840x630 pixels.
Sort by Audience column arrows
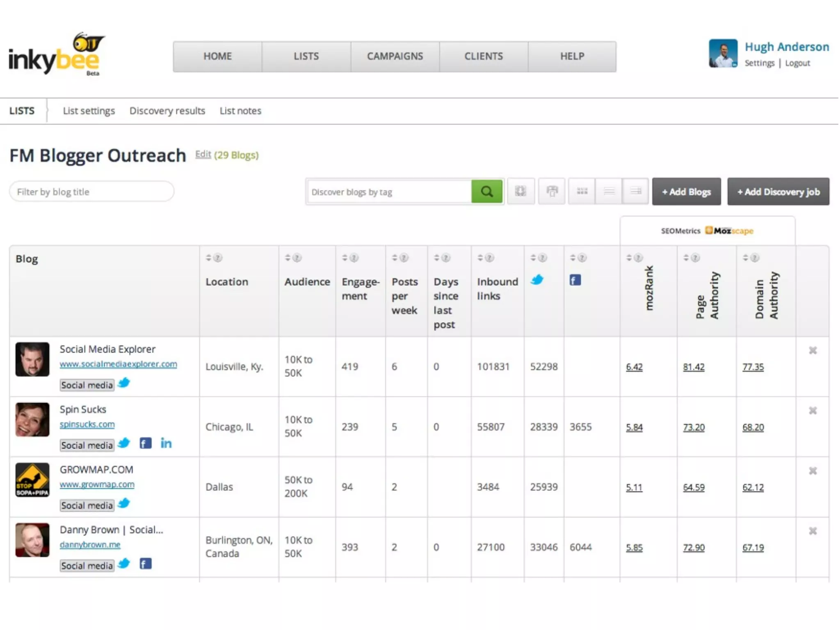pos(288,258)
